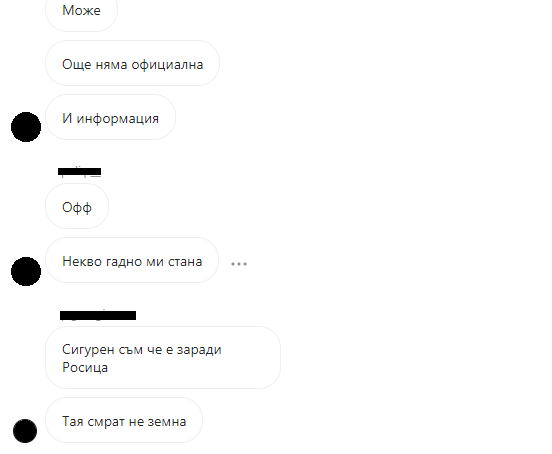The image size is (552, 454).
Task: Select the 'Офф' message bubble
Action: click(77, 206)
